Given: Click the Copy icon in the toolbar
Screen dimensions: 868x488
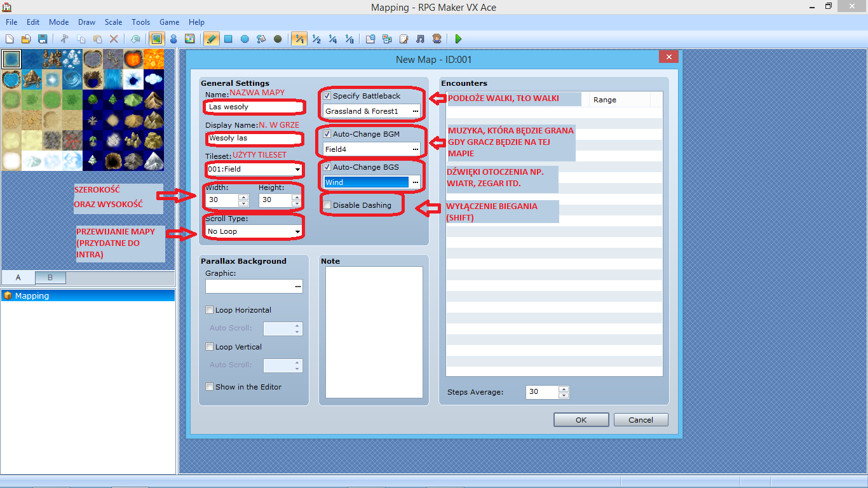Looking at the screenshot, I should 81,39.
